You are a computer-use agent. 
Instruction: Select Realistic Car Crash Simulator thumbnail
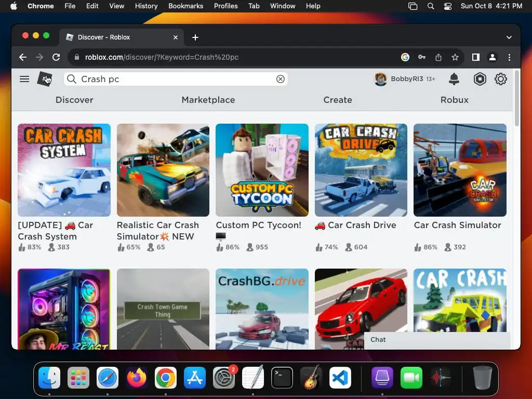(163, 170)
